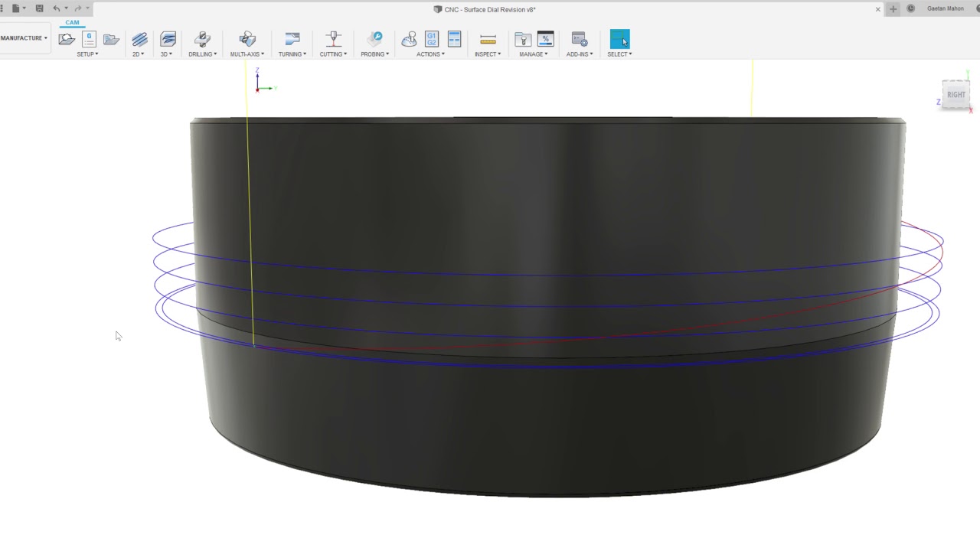The width and height of the screenshot is (980, 551).
Task: Expand the MULTI-AXIS dropdown menu
Action: [247, 54]
